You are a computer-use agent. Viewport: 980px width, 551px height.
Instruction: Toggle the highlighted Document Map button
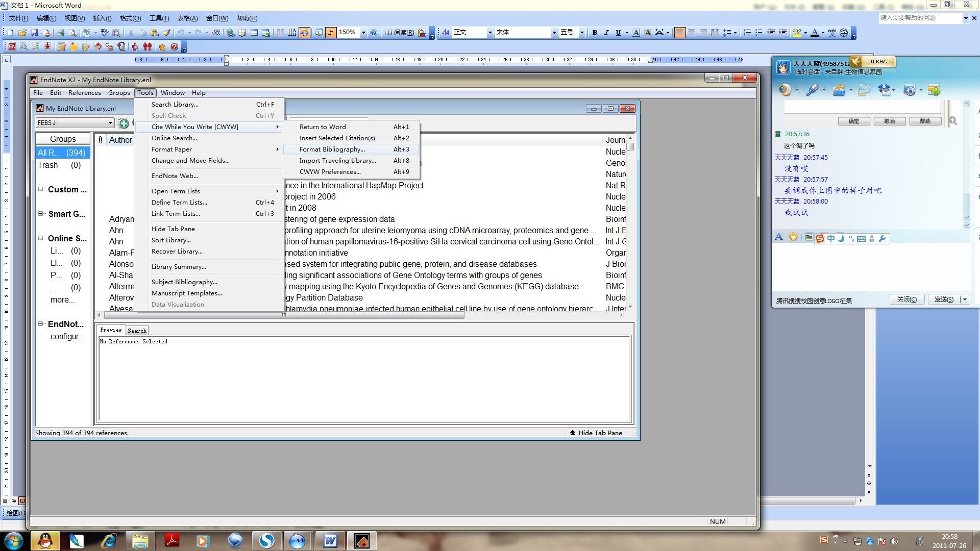[x=305, y=33]
